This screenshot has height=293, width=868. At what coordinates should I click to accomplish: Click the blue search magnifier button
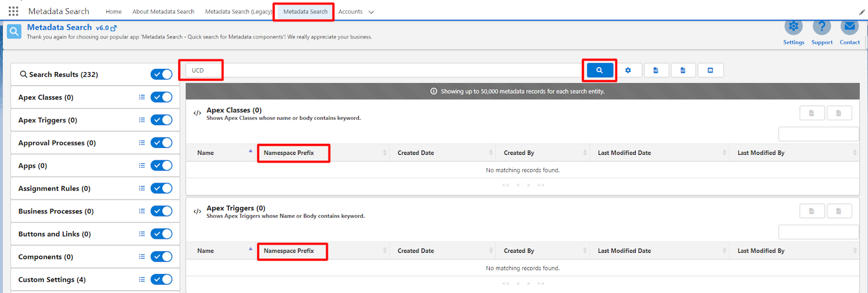[599, 70]
